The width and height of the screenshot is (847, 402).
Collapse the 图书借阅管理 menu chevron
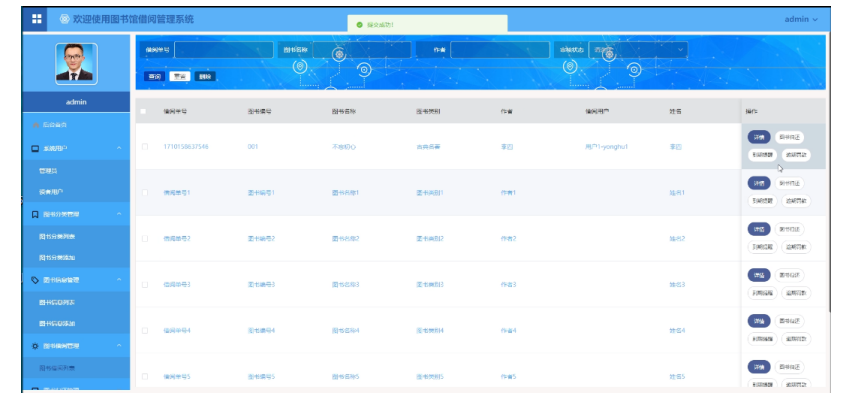pos(119,346)
